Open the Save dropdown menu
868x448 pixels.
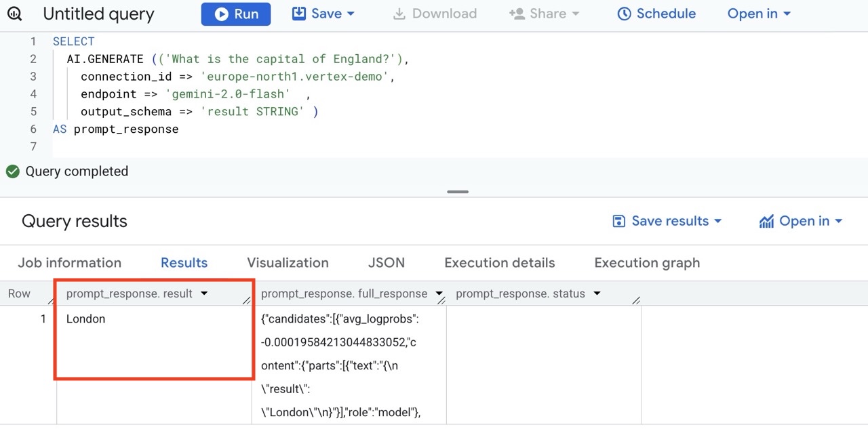click(x=323, y=14)
